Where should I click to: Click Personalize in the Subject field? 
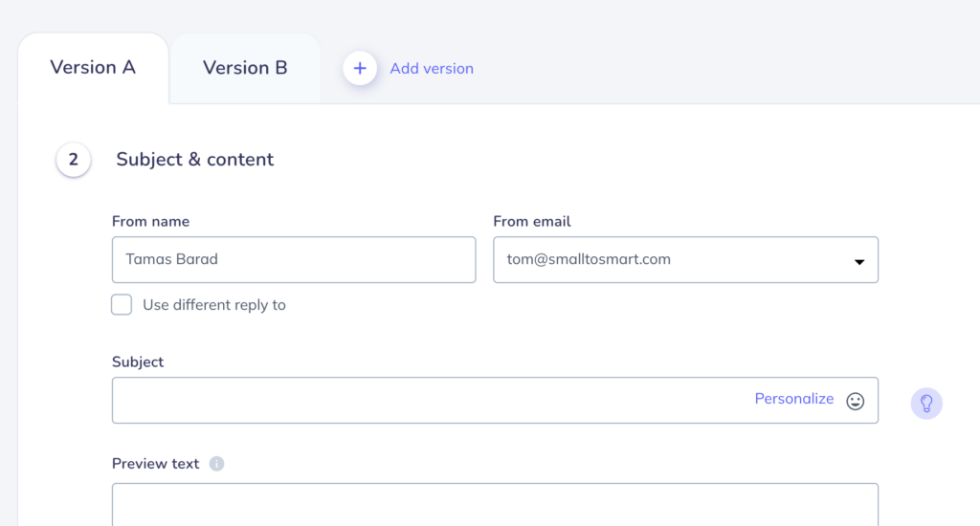point(793,399)
